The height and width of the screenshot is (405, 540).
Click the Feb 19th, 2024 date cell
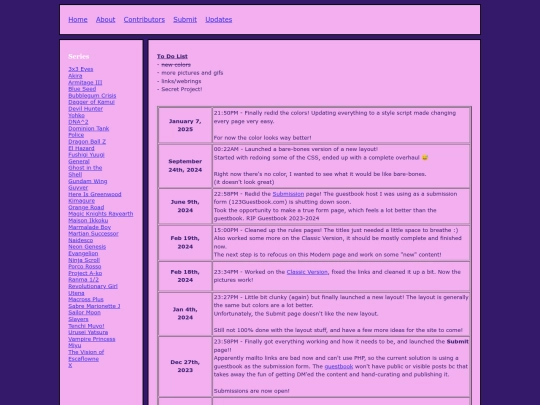(185, 242)
